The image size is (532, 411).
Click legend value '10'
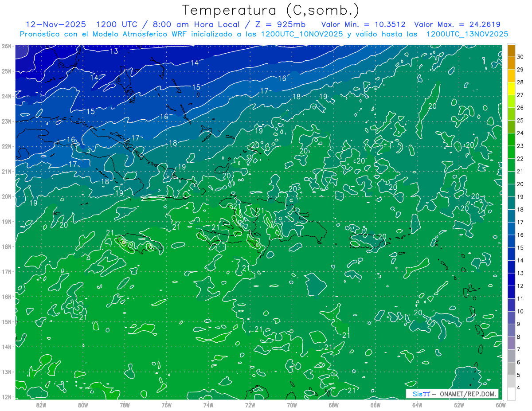[520, 312]
